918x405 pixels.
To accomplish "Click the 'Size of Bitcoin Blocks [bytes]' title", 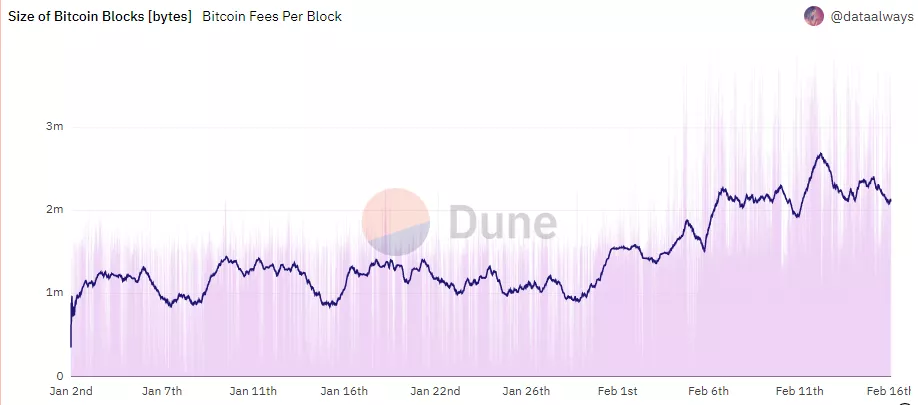I will click(100, 16).
